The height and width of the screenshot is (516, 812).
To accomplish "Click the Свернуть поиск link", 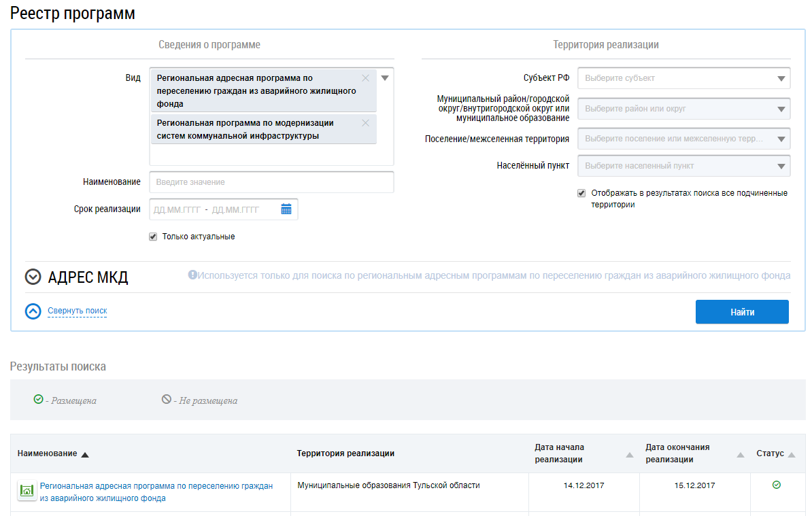I will [78, 311].
